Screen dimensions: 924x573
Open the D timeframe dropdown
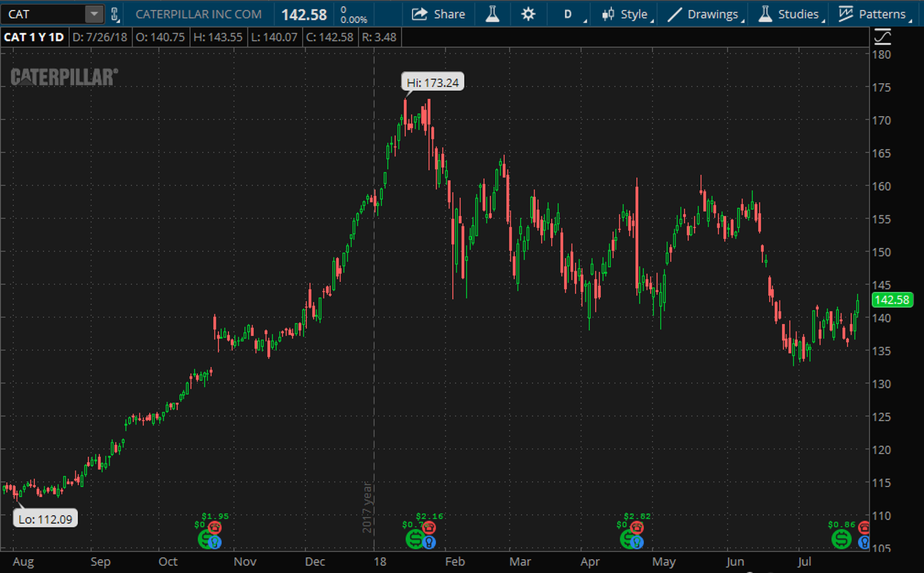568,14
